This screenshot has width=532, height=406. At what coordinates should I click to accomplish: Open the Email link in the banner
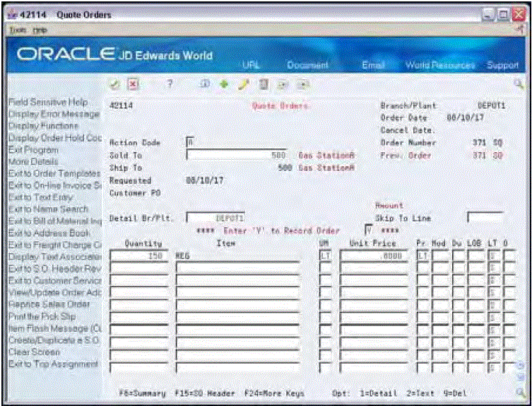373,65
